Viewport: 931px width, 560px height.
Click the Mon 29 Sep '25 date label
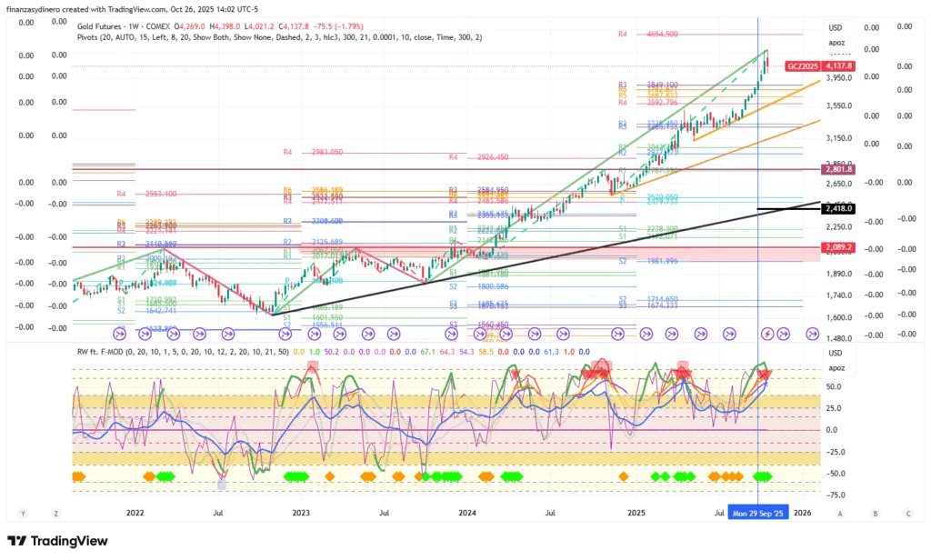click(x=758, y=514)
